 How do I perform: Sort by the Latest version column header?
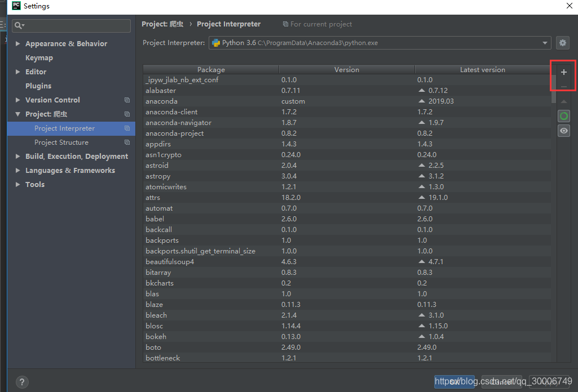pyautogui.click(x=483, y=70)
